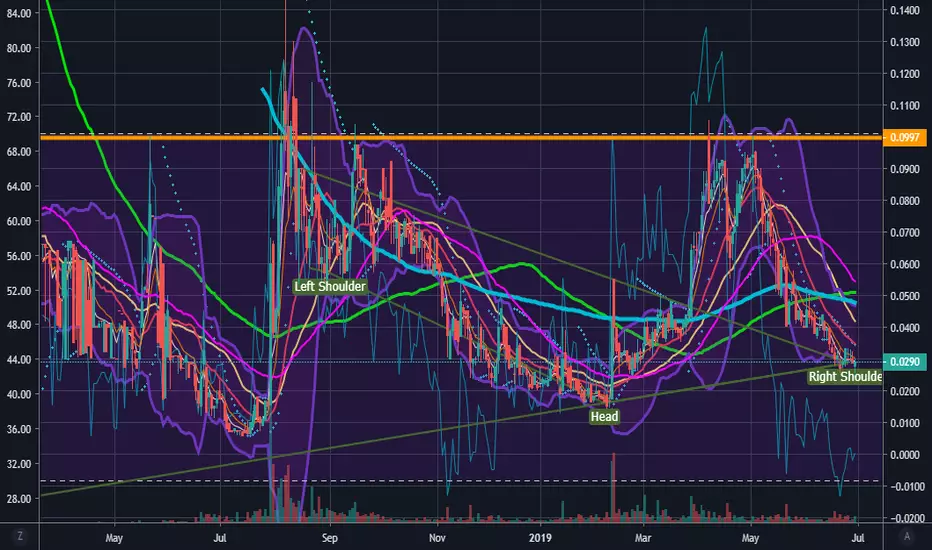The height and width of the screenshot is (550, 932).
Task: Click the 40.00 value on left scale
Action: (18, 394)
